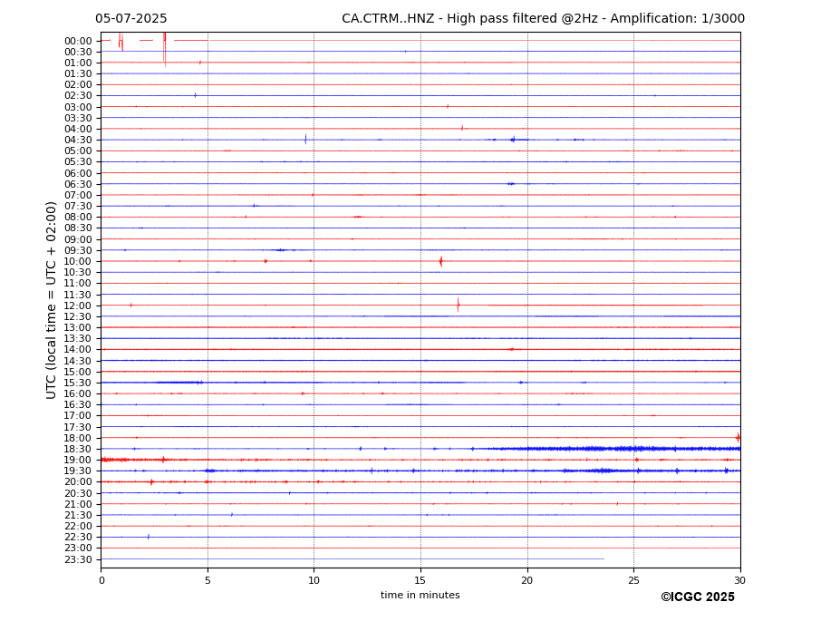Click the blue spike on the 22:30 trace
Screen dimensions: 840x631
149,537
